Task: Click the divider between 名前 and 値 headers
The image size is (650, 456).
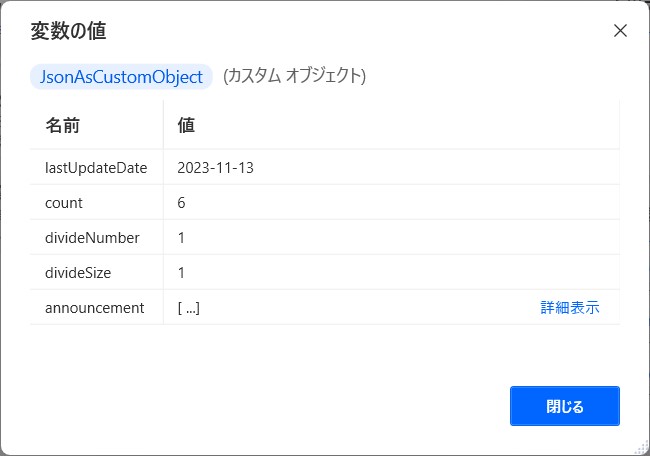Action: 163,125
